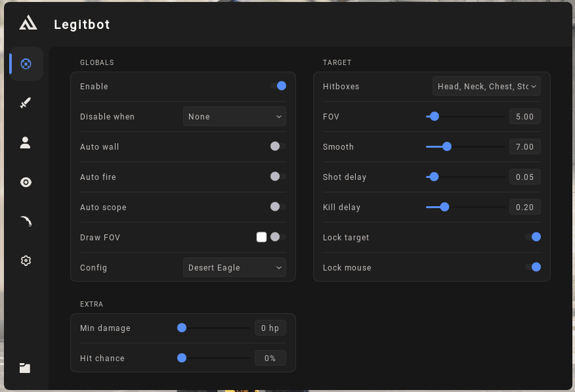Open the Config dropdown showing Desert Eagle

point(235,267)
